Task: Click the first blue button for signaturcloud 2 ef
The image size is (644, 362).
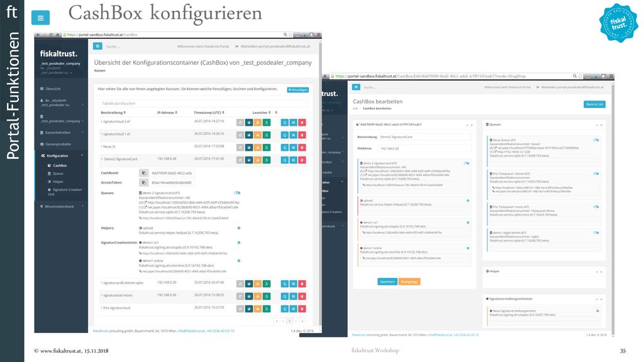Action: 285,123
